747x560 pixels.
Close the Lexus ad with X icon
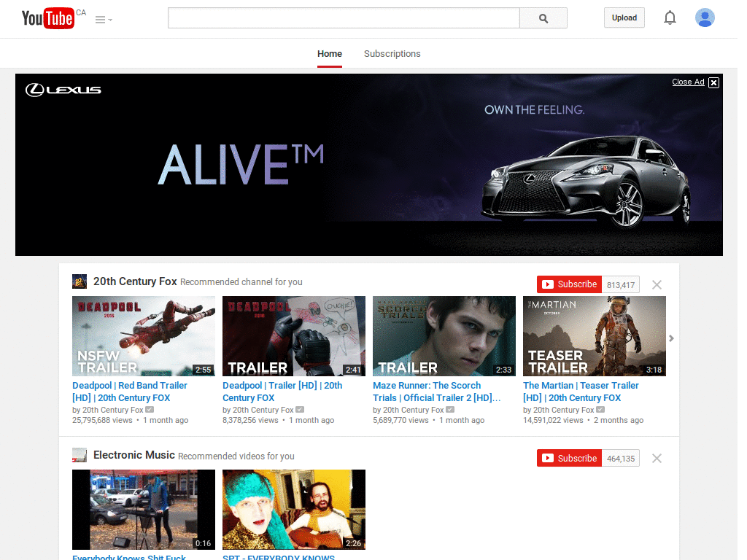pos(713,83)
